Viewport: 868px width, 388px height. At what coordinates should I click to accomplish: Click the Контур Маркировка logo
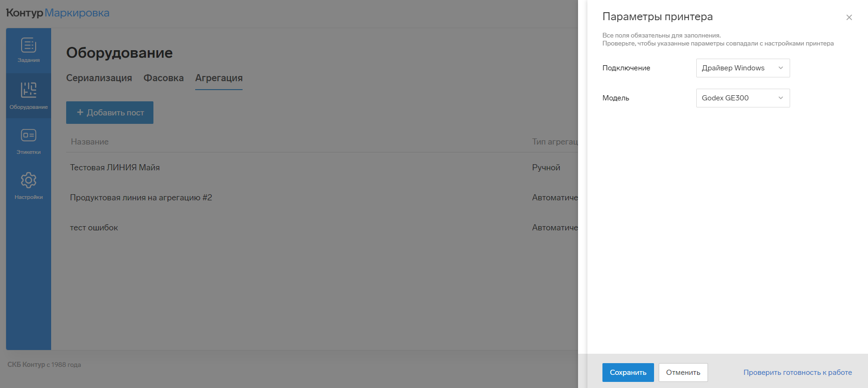58,13
